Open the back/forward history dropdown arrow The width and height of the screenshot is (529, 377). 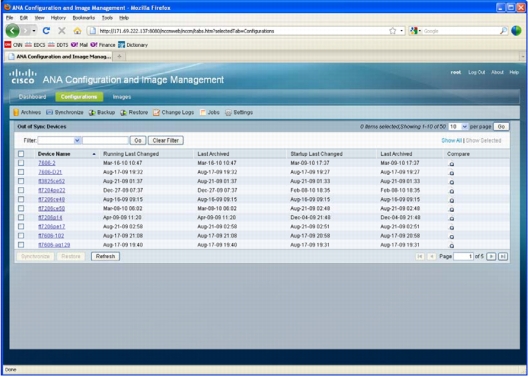[34, 31]
